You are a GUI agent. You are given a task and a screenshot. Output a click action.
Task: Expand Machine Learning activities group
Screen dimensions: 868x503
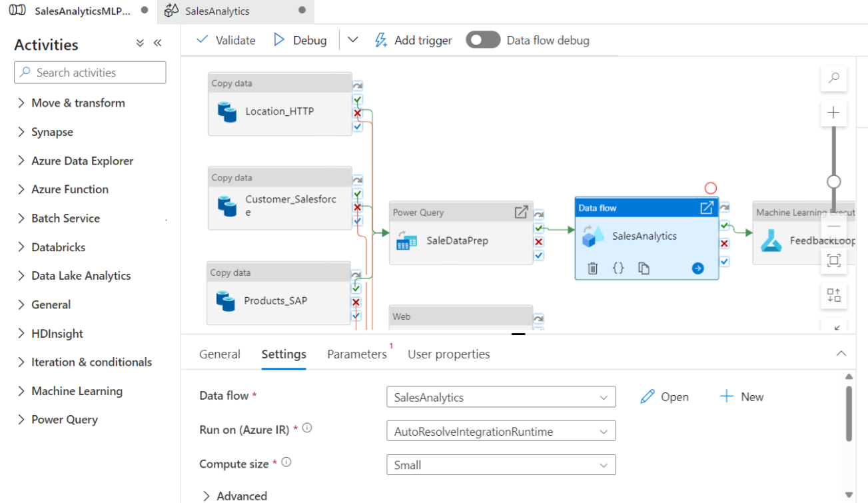point(21,391)
